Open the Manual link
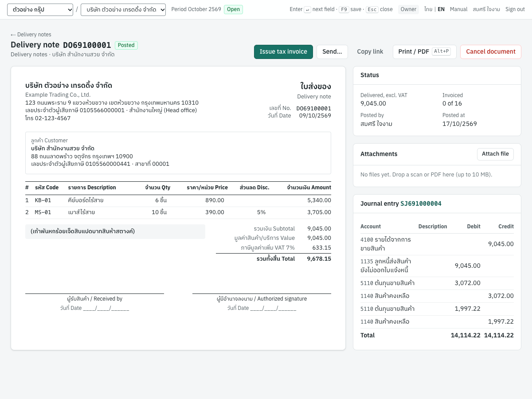The height and width of the screenshot is (399, 532). [x=458, y=9]
